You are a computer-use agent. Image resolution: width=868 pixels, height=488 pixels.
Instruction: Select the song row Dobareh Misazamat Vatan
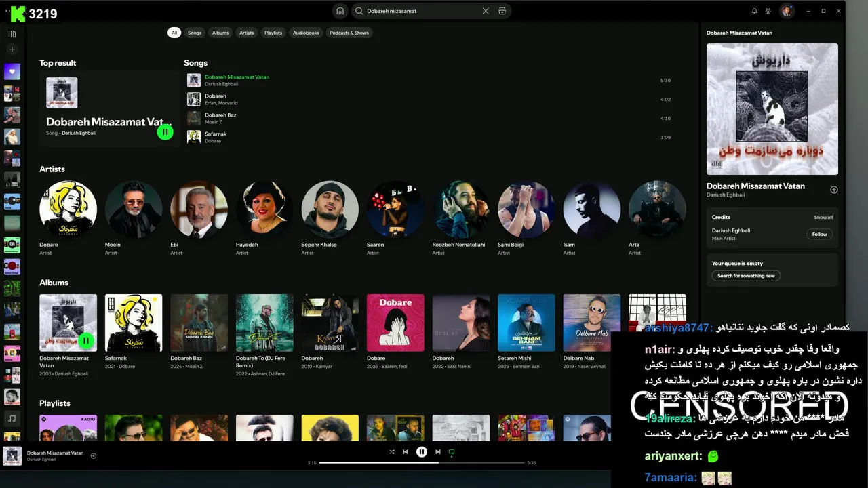pos(429,80)
